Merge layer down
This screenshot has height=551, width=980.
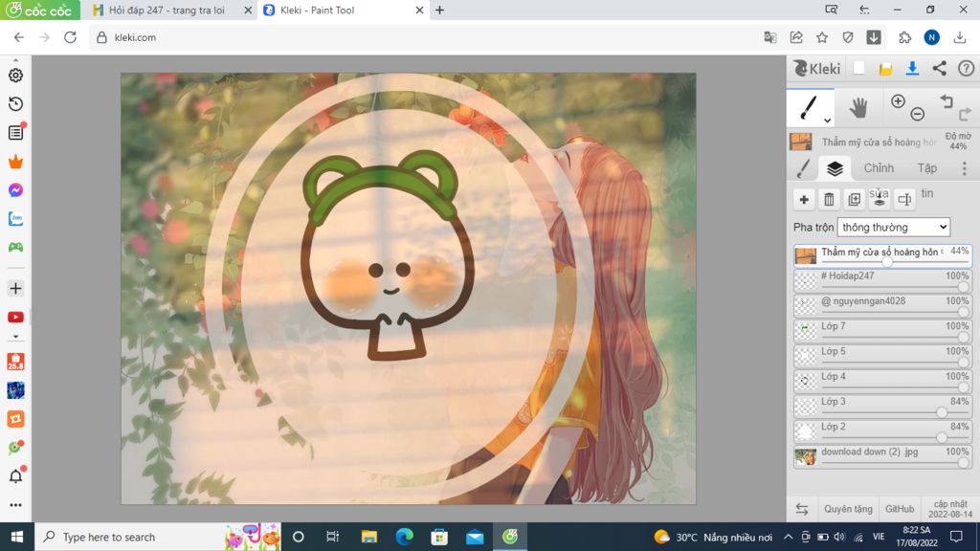click(879, 199)
